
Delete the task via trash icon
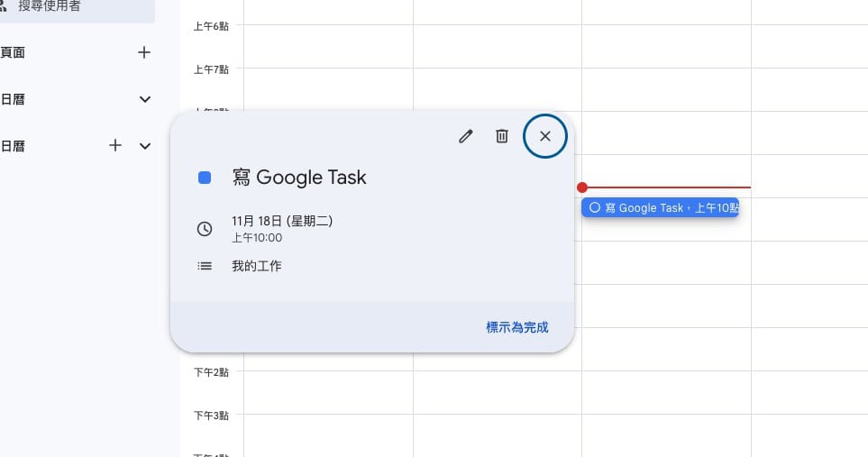(x=501, y=136)
